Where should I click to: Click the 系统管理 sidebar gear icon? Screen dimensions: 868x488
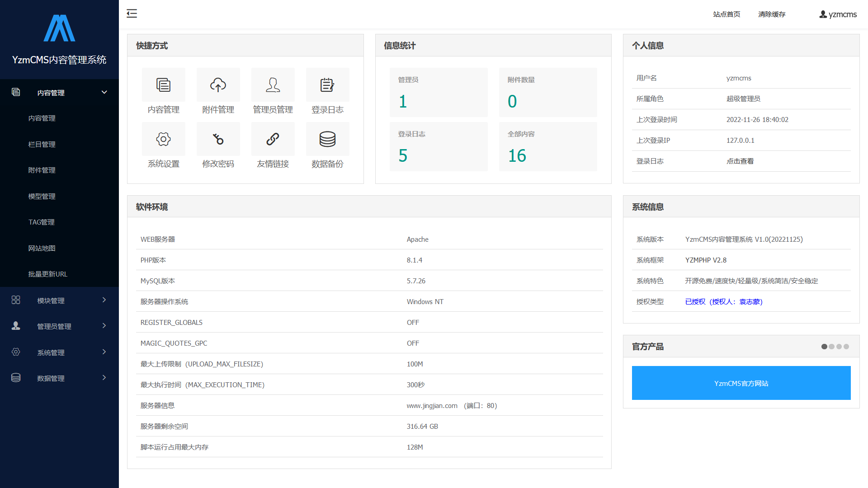click(16, 352)
